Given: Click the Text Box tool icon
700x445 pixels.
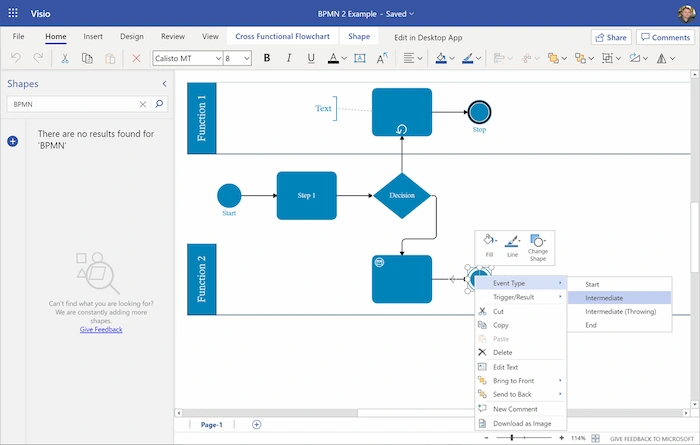Looking at the screenshot, I should click(359, 58).
